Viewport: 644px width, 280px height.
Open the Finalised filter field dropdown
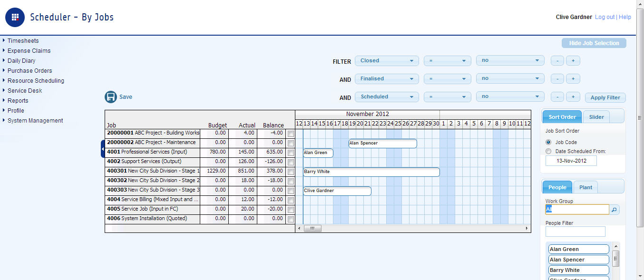(387, 79)
